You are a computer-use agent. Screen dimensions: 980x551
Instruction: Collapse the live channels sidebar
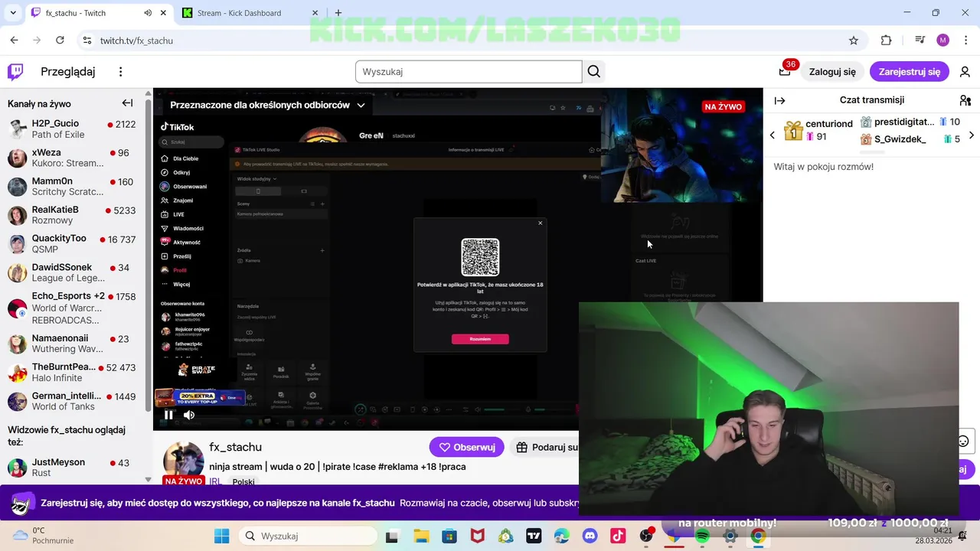127,103
